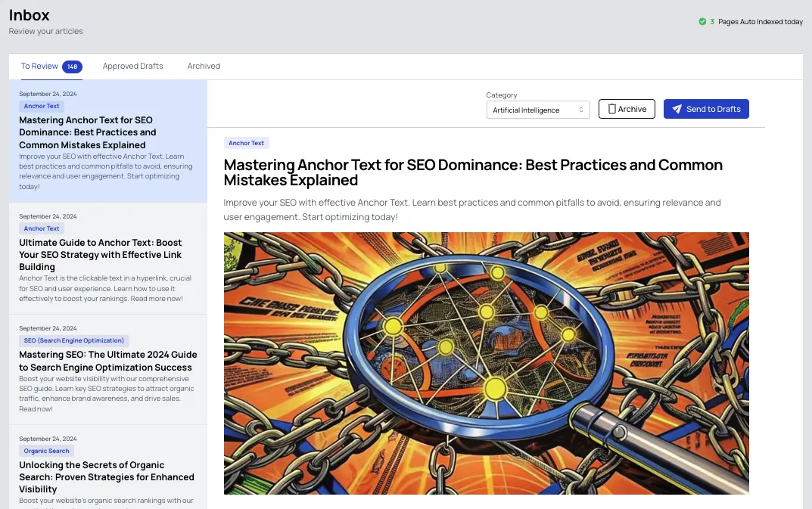Viewport: 812px width, 509px height.
Task: Open the Approved Drafts tab
Action: (132, 67)
